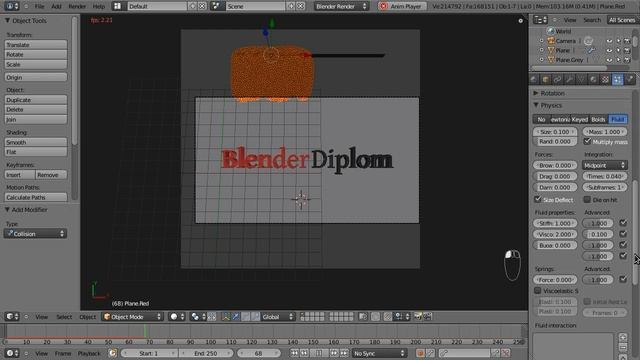Open the Particles properties tab icon

[617, 80]
